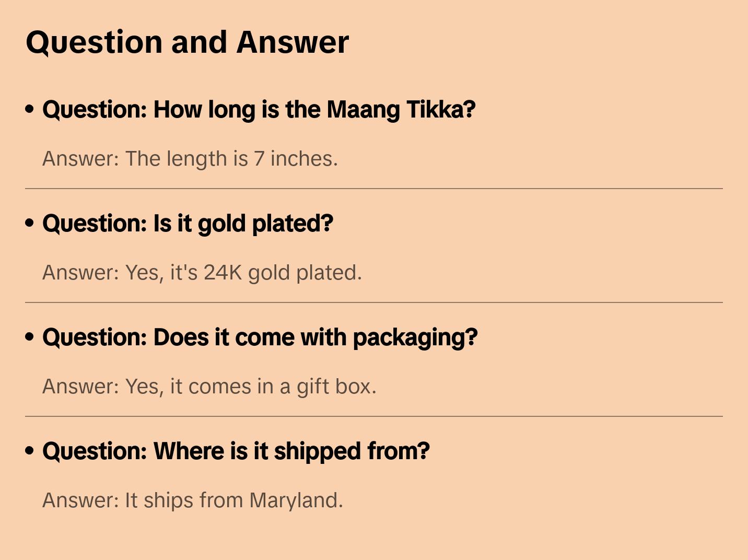Open the "Where is it shipped from?" question
748x560 pixels.
pos(236,451)
